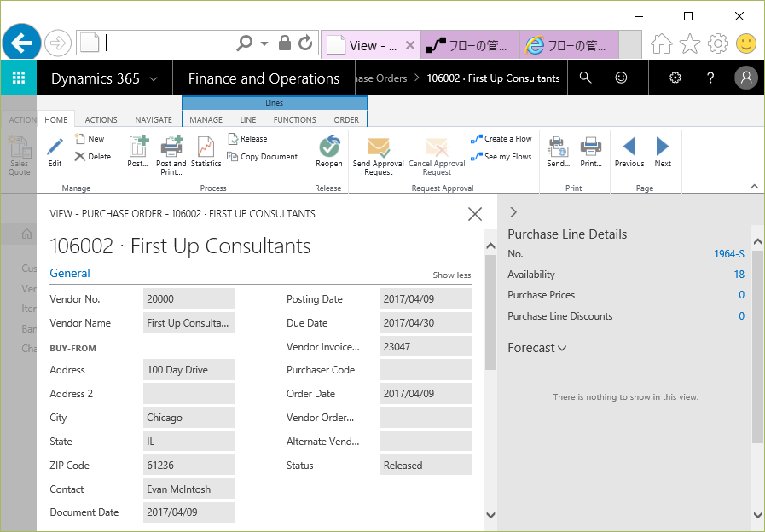Open the ACTIONS ribbon tab

coord(101,120)
